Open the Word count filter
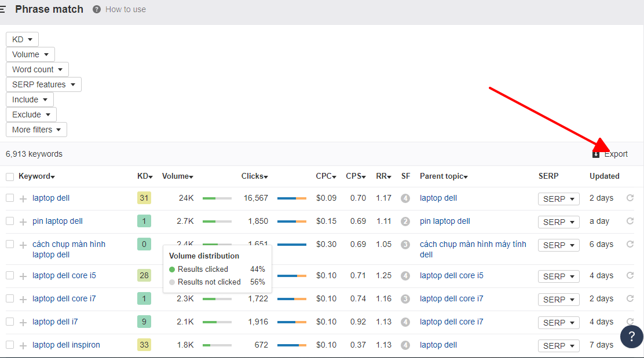644x358 pixels. (38, 70)
